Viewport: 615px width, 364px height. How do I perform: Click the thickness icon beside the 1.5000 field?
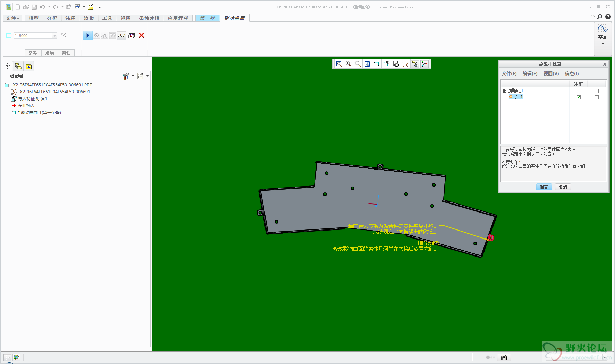click(x=9, y=35)
